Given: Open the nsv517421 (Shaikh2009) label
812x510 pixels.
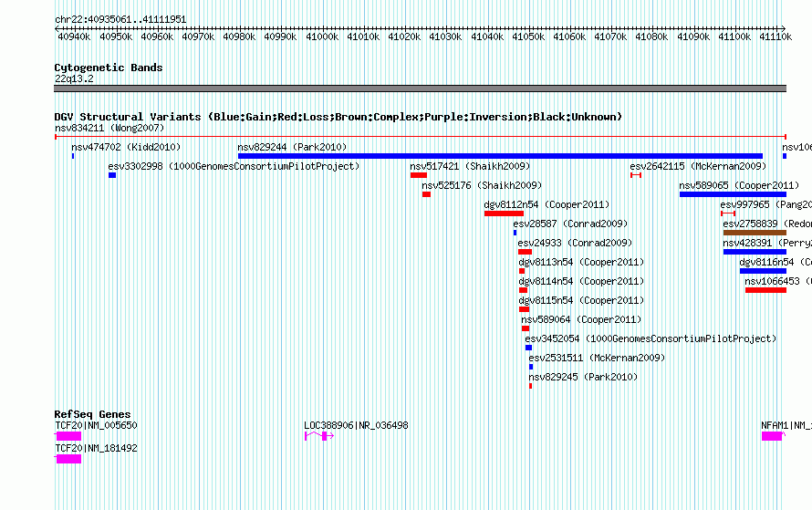Looking at the screenshot, I should (470, 166).
